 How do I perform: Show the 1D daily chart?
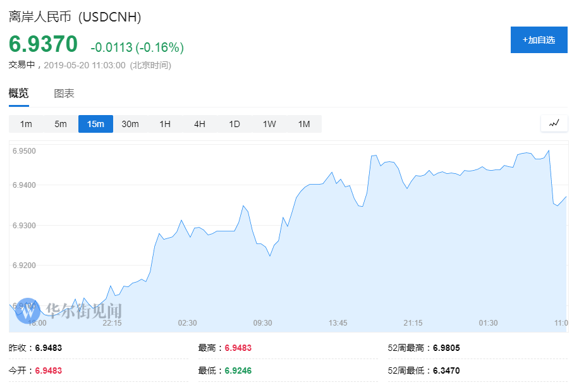point(235,124)
